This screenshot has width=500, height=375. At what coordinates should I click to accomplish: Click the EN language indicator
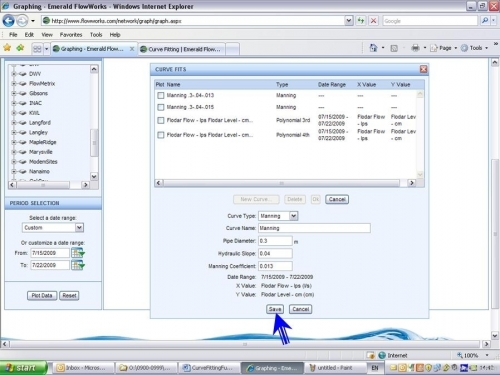(x=375, y=368)
